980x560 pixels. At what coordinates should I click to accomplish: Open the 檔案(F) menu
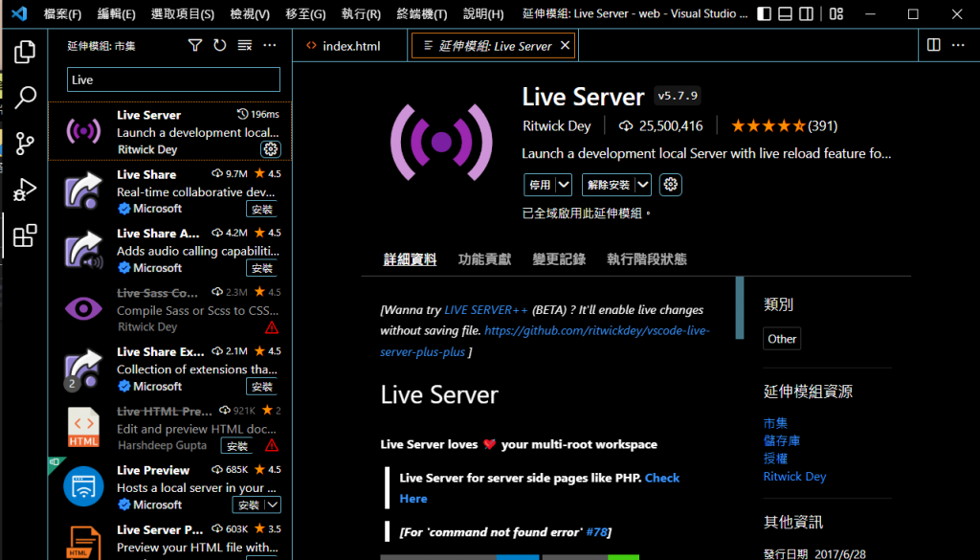click(x=62, y=13)
